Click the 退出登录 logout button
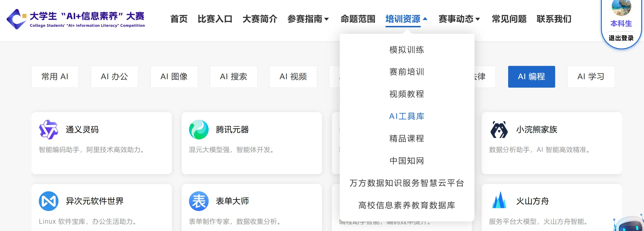This screenshot has height=231, width=644. (621, 38)
